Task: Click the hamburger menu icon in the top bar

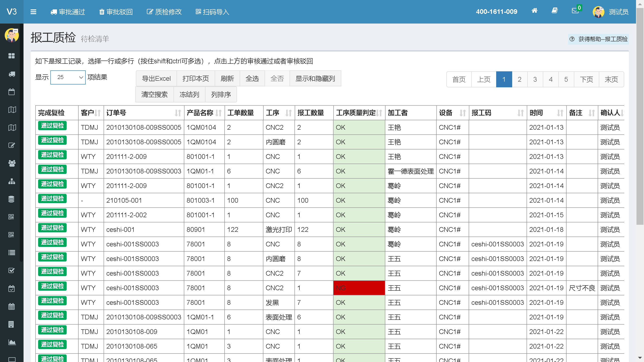Action: (33, 12)
